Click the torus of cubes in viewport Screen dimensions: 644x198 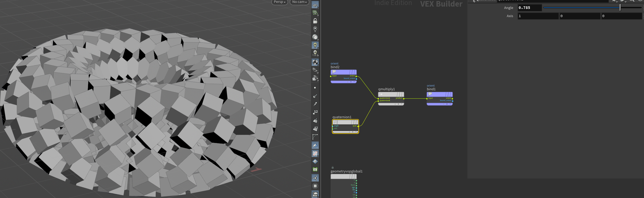(139, 112)
